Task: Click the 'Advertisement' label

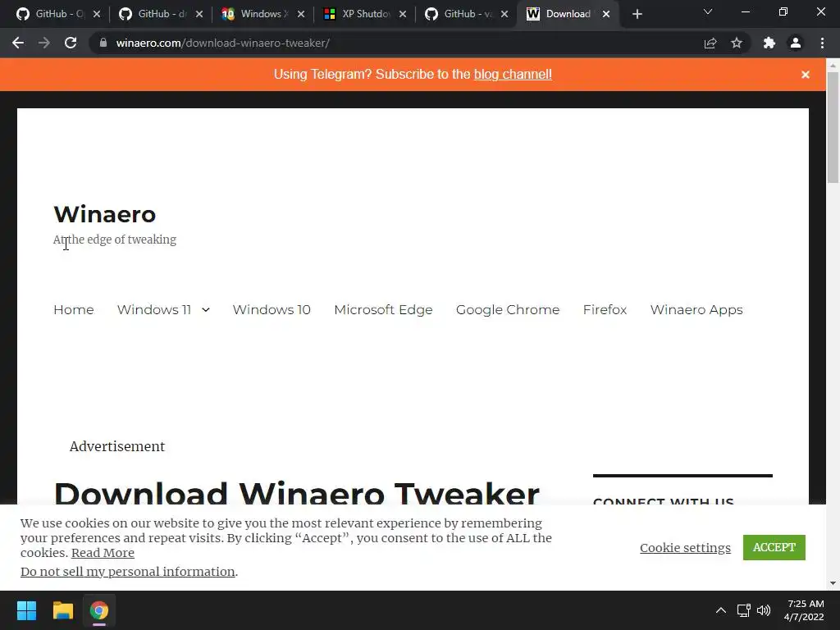Action: click(x=117, y=446)
